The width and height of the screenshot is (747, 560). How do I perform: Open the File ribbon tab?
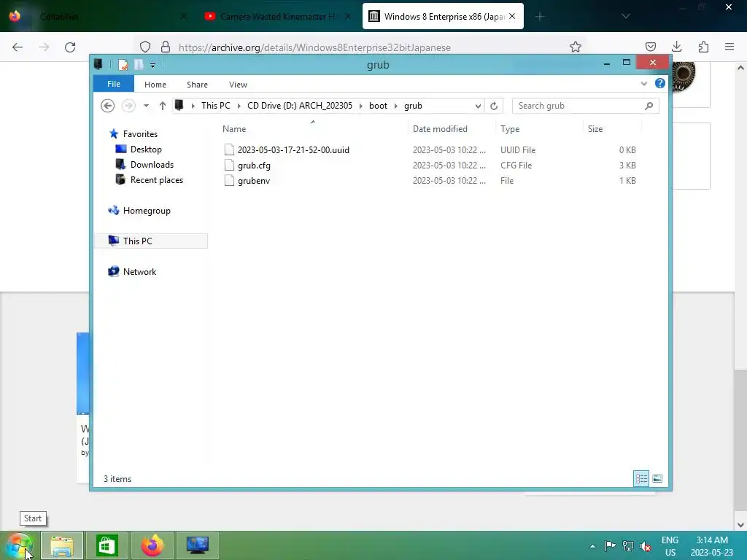tap(113, 84)
